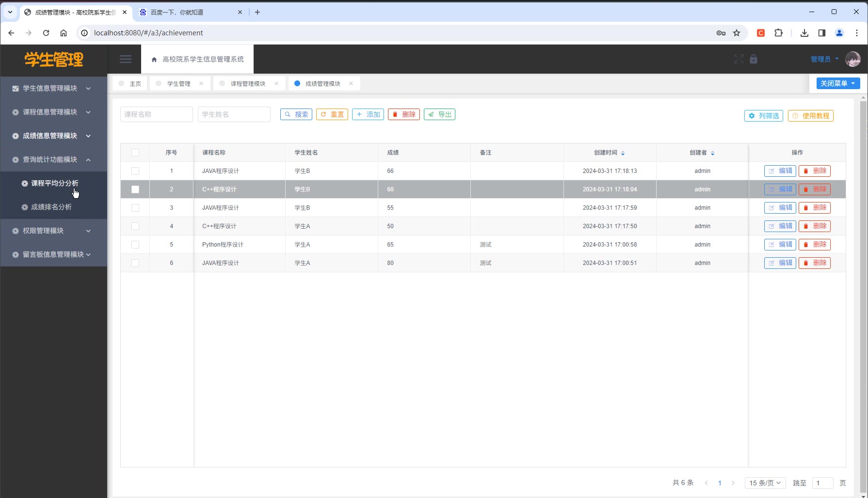Open the 使用教程 button
This screenshot has height=498, width=868.
click(x=811, y=116)
